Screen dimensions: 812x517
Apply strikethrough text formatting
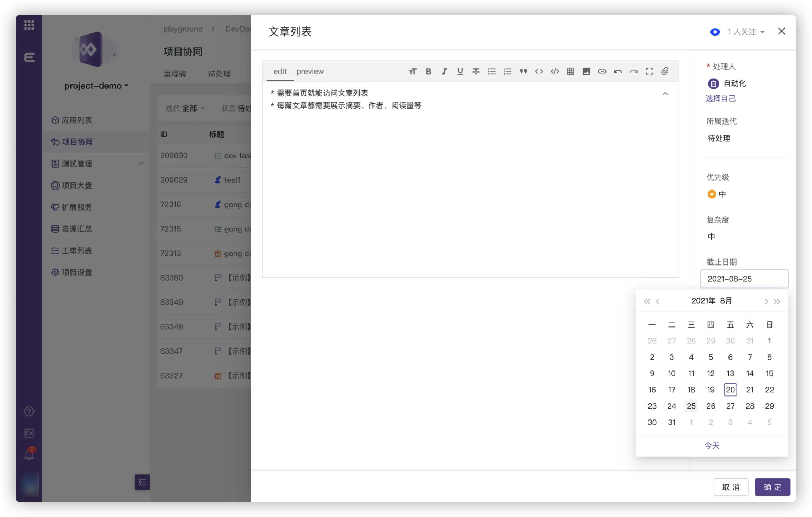(476, 71)
